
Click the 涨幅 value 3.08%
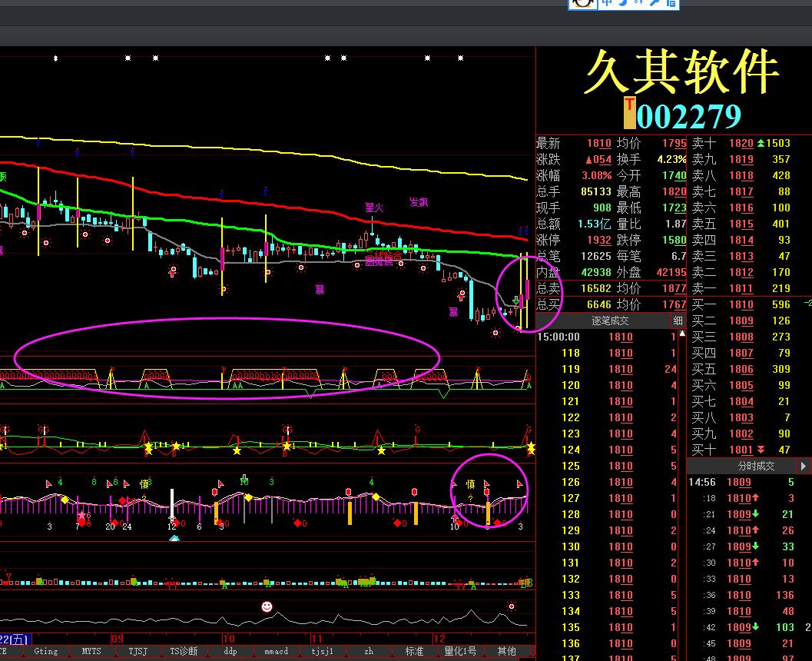597,175
